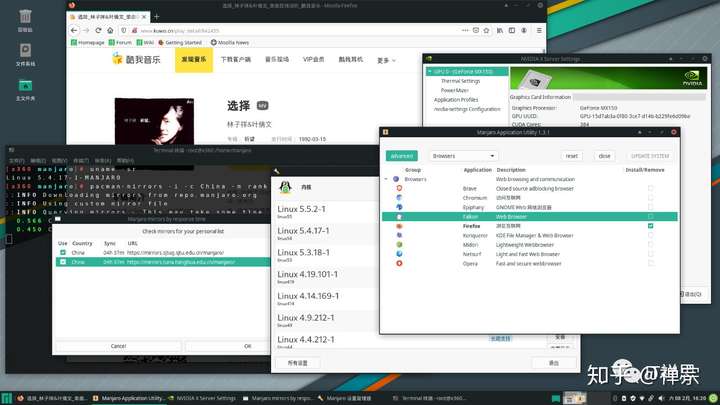Image resolution: width=720 pixels, height=405 pixels.
Task: Open highlighted yellow Kuwo navigation tab
Action: [194, 60]
